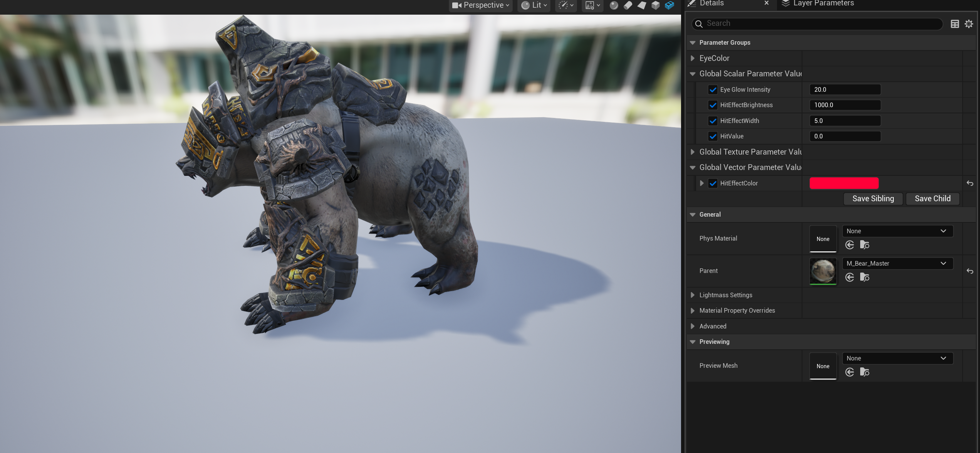Select the sphere preview shape icon
The height and width of the screenshot is (453, 980).
coord(614,5)
